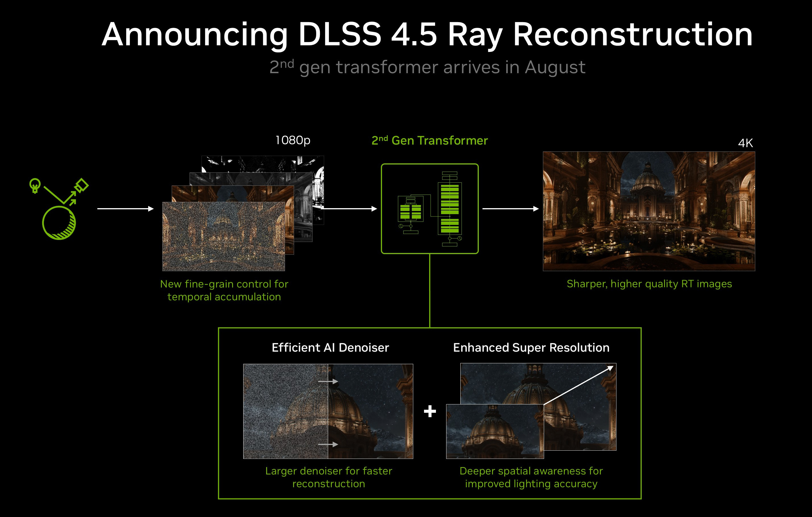Screen dimensions: 812x517
Task: Click the '4K' label
Action: click(745, 143)
